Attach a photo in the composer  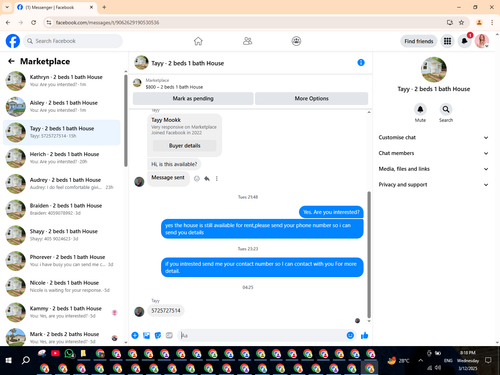[x=146, y=335]
